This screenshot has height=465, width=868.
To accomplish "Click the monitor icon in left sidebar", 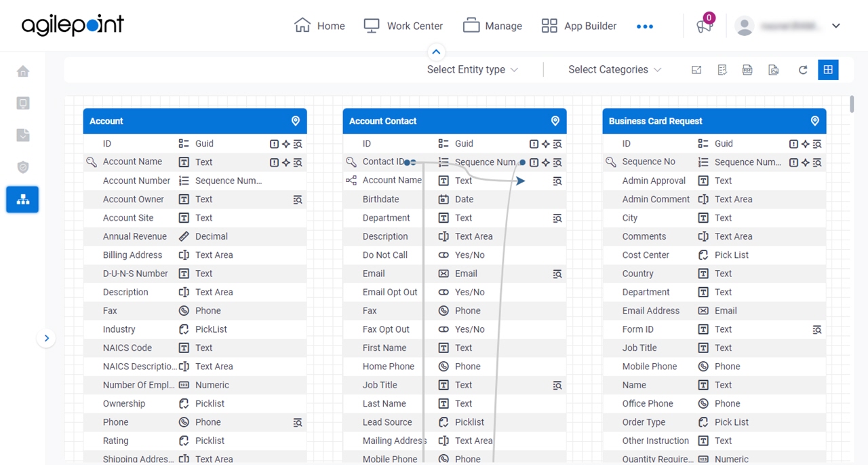I will click(23, 103).
